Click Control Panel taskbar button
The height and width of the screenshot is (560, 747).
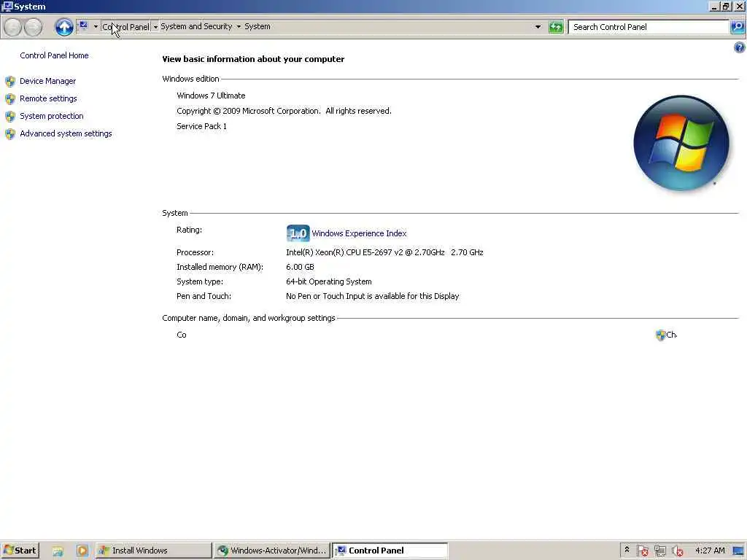tap(390, 551)
